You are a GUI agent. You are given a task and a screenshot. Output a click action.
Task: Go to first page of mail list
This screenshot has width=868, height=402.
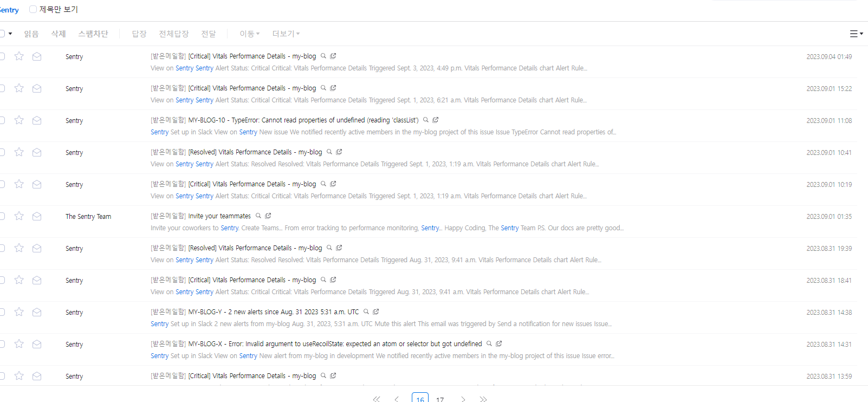point(377,399)
